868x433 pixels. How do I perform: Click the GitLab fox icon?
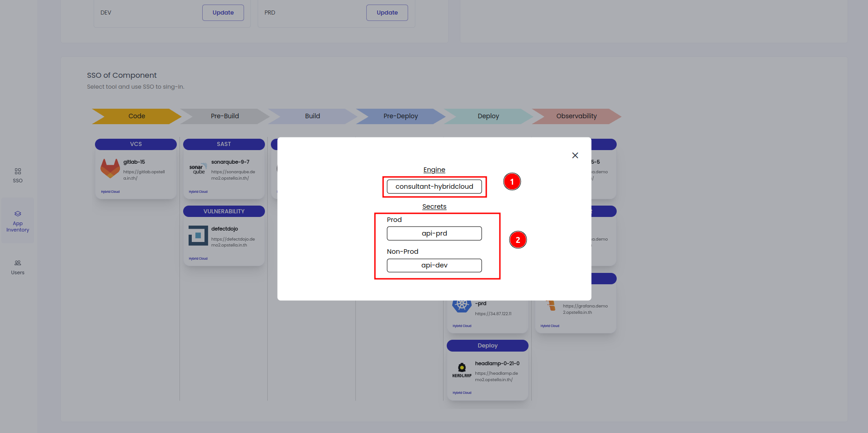point(110,169)
